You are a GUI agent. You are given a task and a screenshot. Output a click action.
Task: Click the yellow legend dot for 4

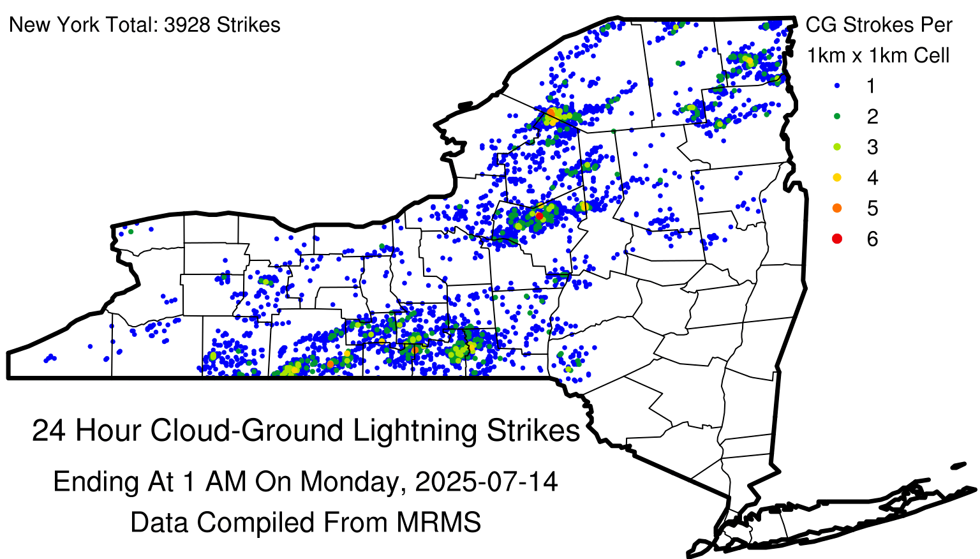pos(837,177)
